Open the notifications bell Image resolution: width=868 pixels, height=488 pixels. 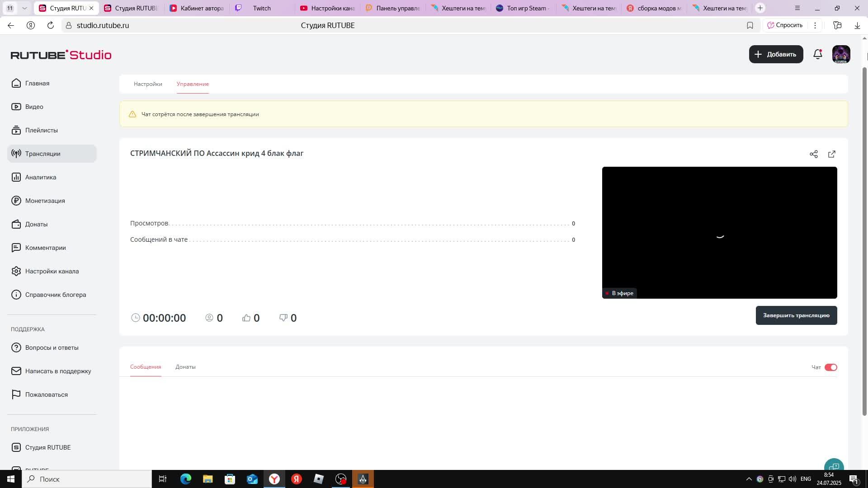coord(817,54)
